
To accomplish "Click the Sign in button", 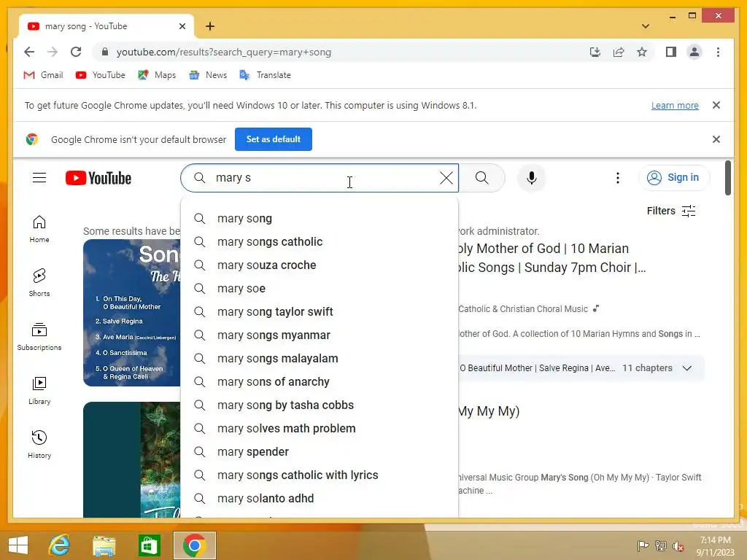I will tap(673, 178).
